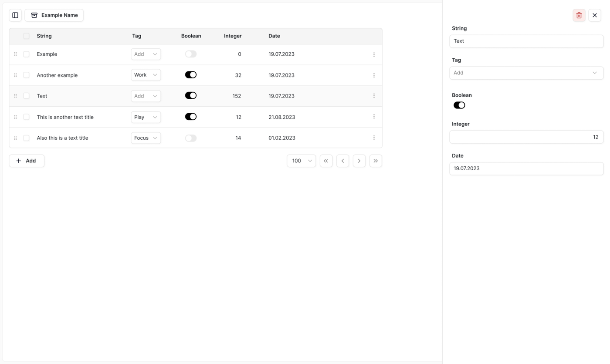The height and width of the screenshot is (364, 610).
Task: Expand Tag dropdown in side panel
Action: [x=526, y=73]
